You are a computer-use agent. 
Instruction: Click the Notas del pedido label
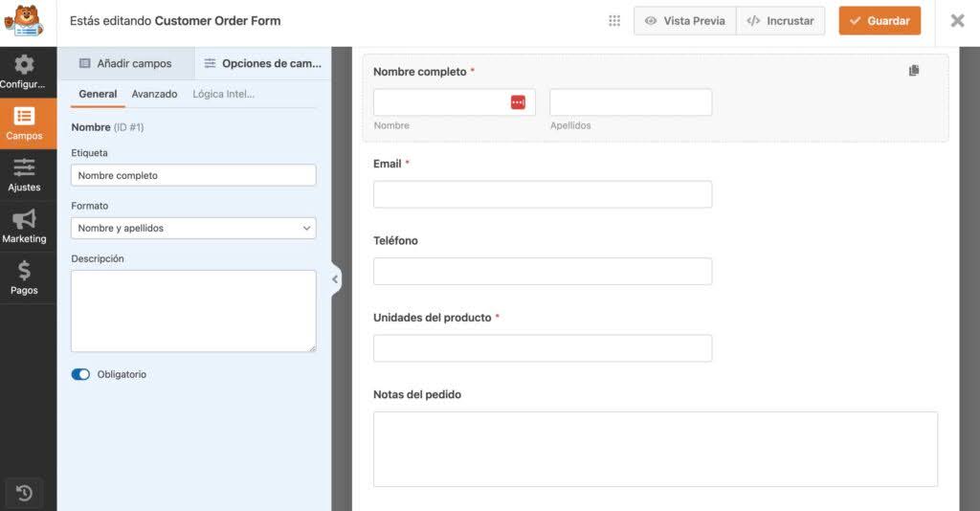[417, 394]
